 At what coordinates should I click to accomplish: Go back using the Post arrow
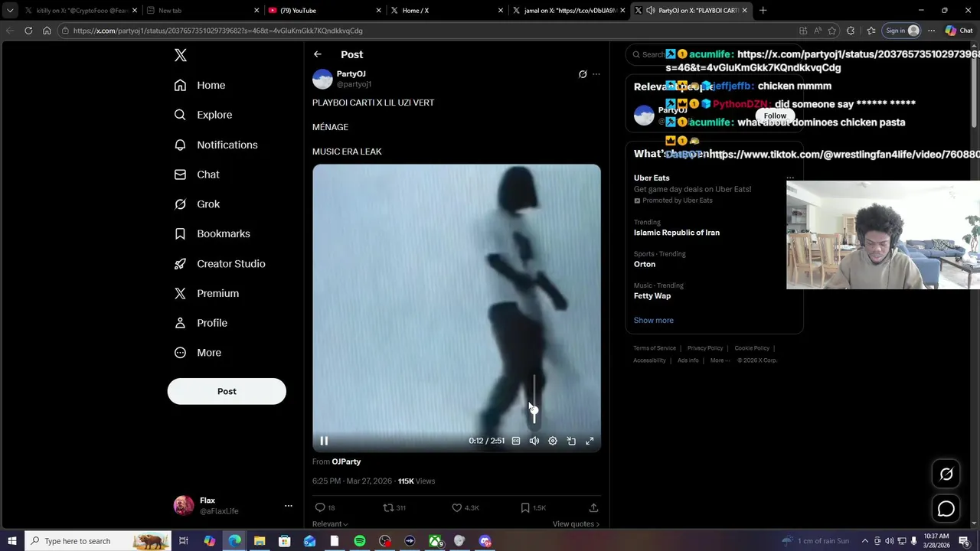point(318,54)
